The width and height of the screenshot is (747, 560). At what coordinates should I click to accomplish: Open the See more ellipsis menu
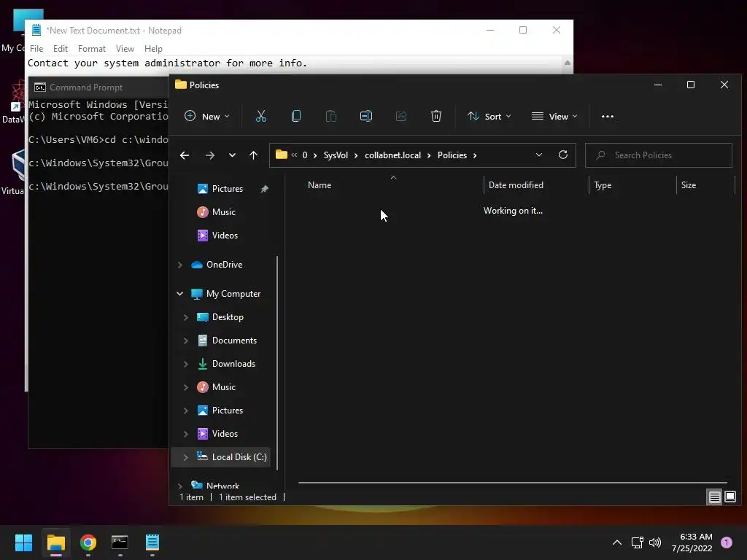pyautogui.click(x=608, y=116)
